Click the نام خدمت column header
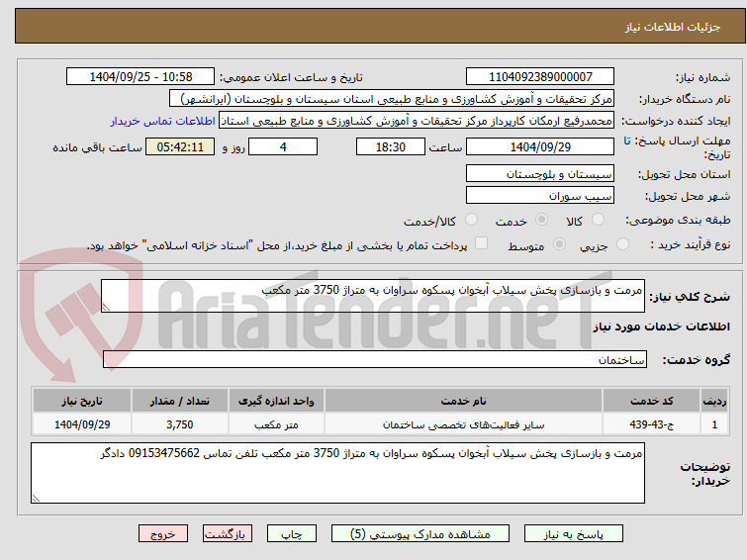 click(x=464, y=401)
